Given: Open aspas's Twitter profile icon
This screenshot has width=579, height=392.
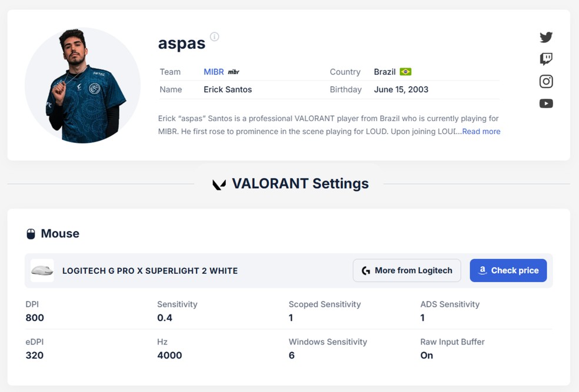Looking at the screenshot, I should click(x=546, y=37).
